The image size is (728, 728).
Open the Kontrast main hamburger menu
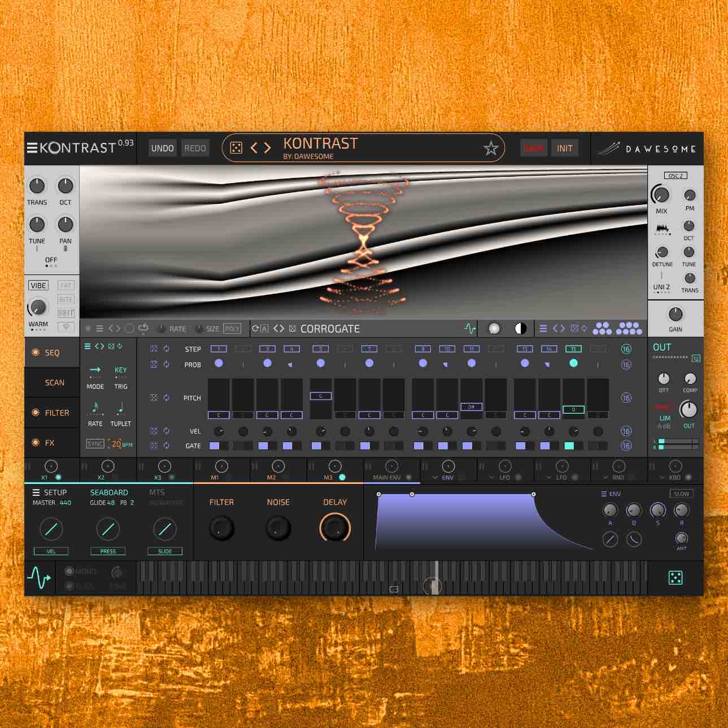point(32,148)
